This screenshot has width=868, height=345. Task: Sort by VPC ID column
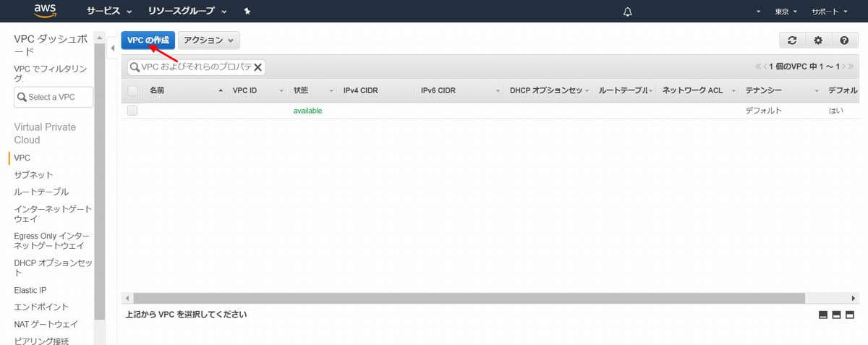point(258,90)
